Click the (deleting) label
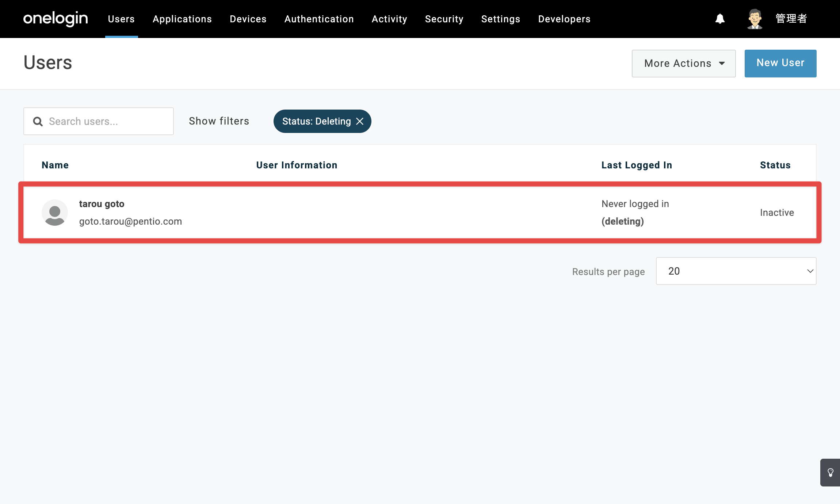This screenshot has height=504, width=840. pyautogui.click(x=623, y=221)
